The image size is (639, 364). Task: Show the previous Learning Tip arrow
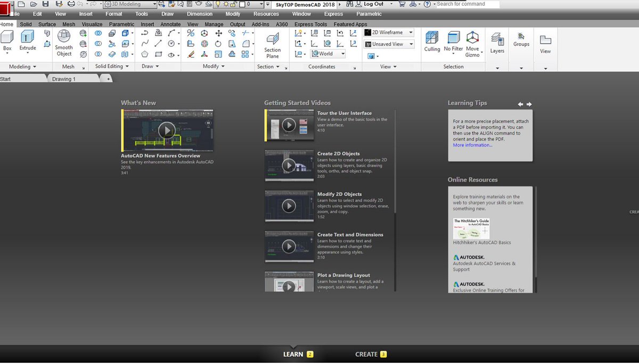521,104
